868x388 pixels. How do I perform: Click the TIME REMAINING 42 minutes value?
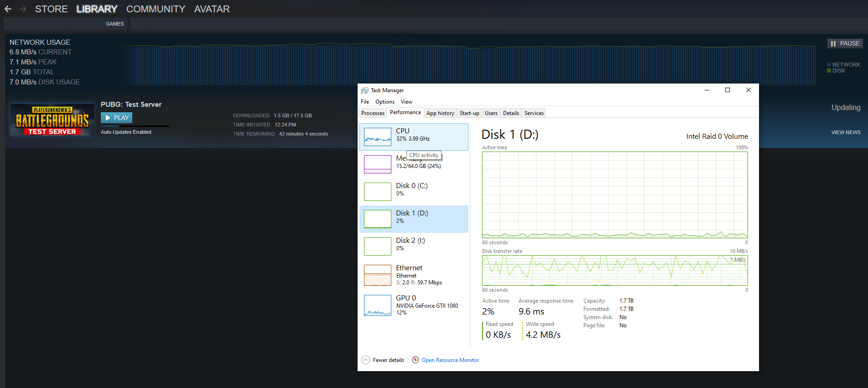pyautogui.click(x=303, y=134)
